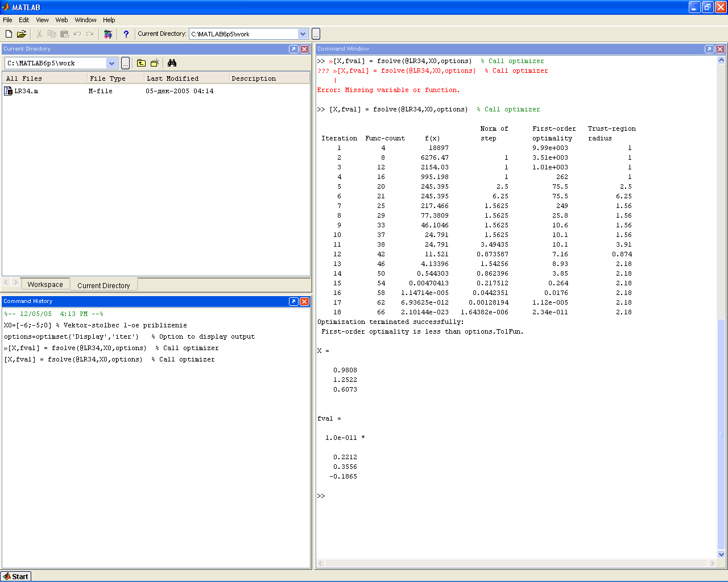Select options=optimset line in Command History
728x582 pixels.
pos(130,336)
